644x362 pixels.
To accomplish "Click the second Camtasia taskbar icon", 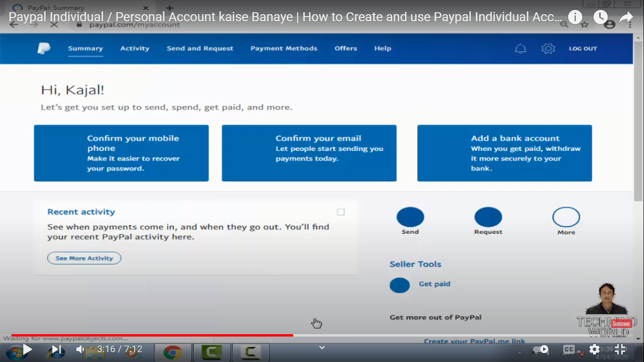I will click(250, 353).
